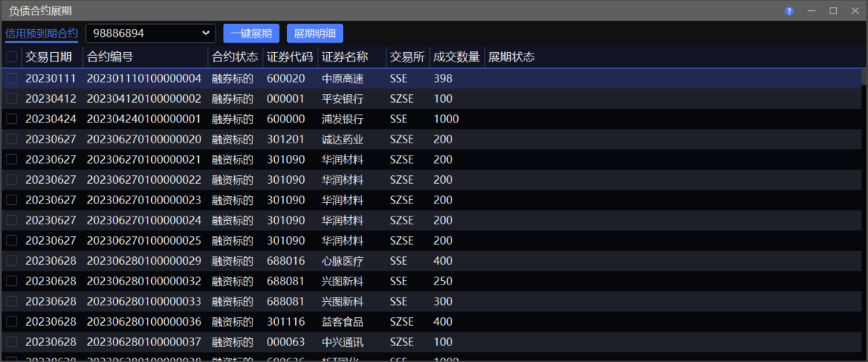Click the blue help question mark icon
Image resolution: width=868 pixels, height=362 pixels.
coord(789,11)
